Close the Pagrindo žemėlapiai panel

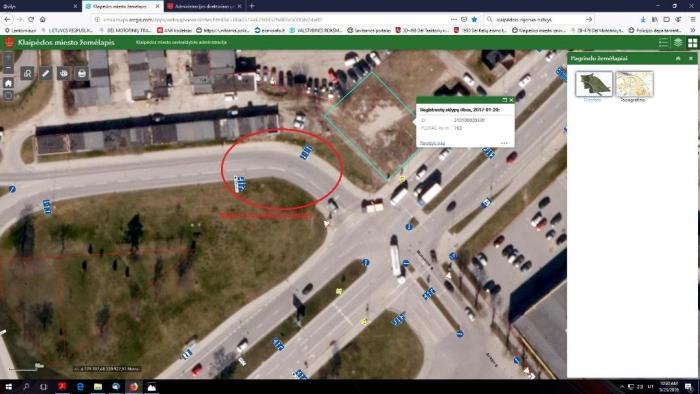pos(691,58)
